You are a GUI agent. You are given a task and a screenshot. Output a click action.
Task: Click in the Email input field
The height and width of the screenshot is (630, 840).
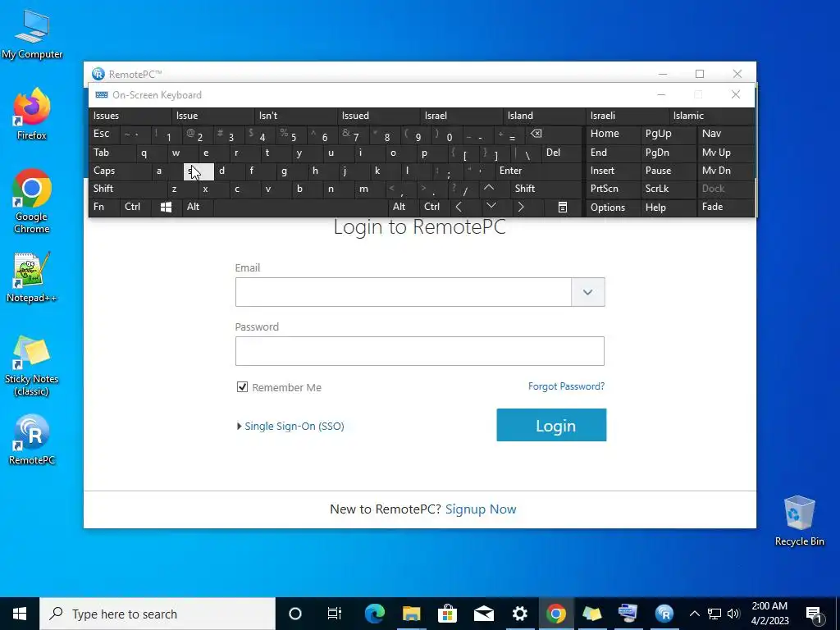pyautogui.click(x=403, y=292)
